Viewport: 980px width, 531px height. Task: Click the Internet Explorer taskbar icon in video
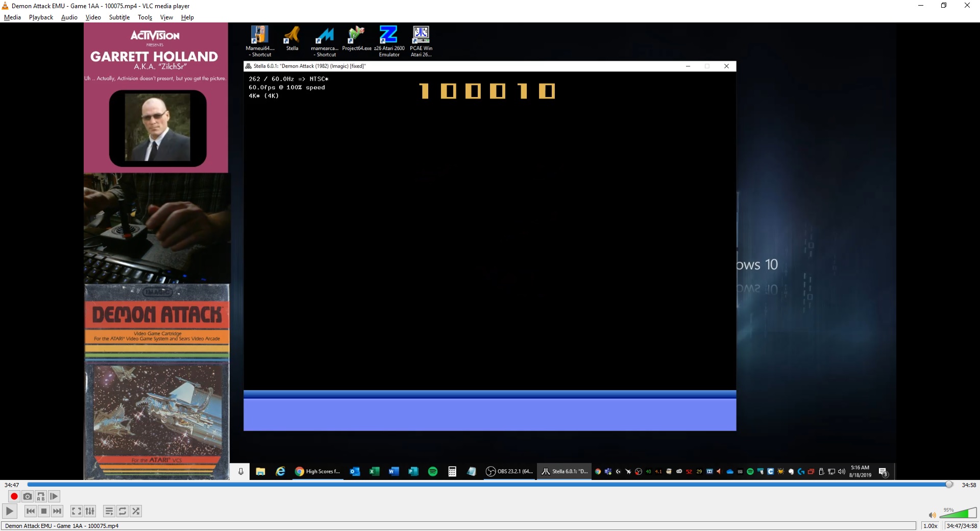point(280,471)
